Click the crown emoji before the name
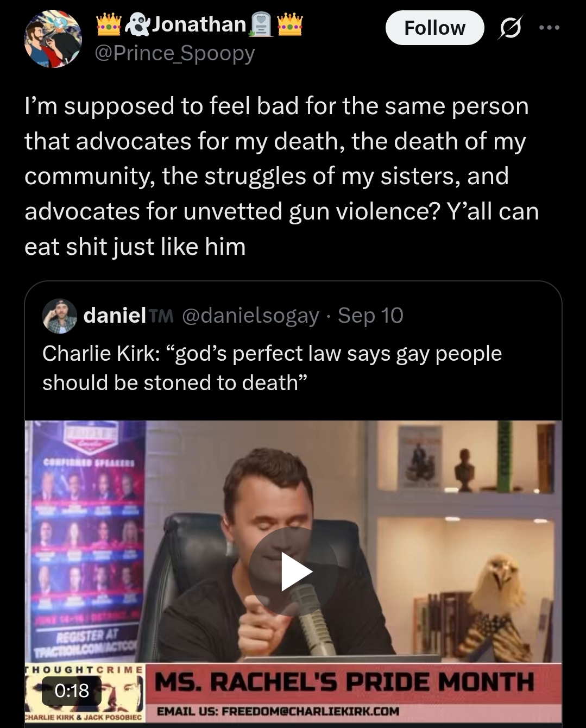Screen dimensions: 586x728 click(x=109, y=24)
